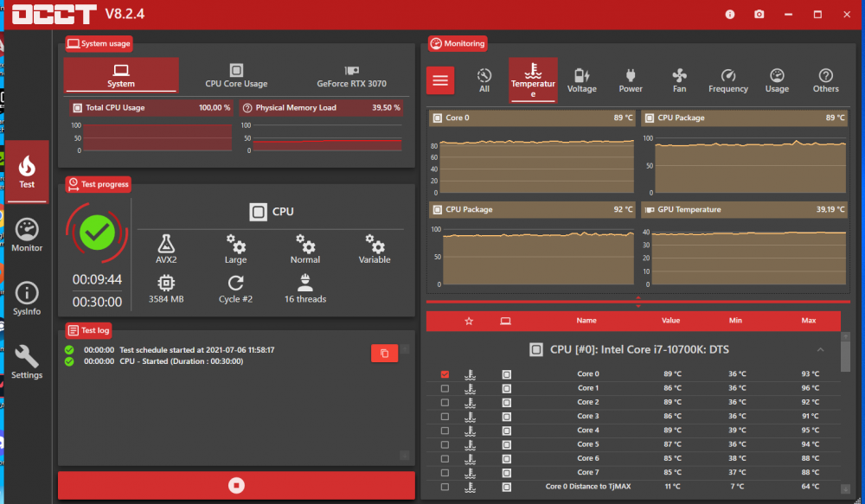Screen dimensions: 865x504
Task: Stop the running CPU test
Action: (236, 485)
